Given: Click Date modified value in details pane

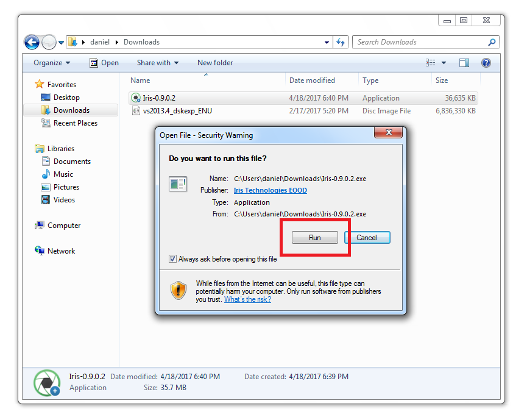Looking at the screenshot, I should click(x=190, y=377).
